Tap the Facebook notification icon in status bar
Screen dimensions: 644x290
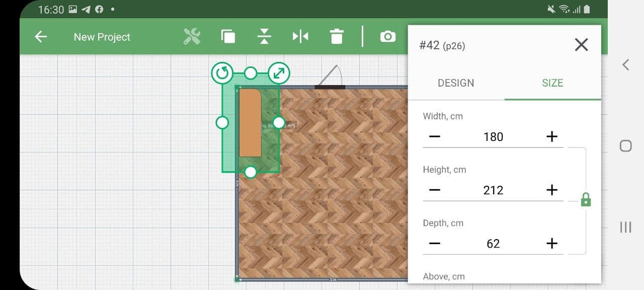[99, 10]
